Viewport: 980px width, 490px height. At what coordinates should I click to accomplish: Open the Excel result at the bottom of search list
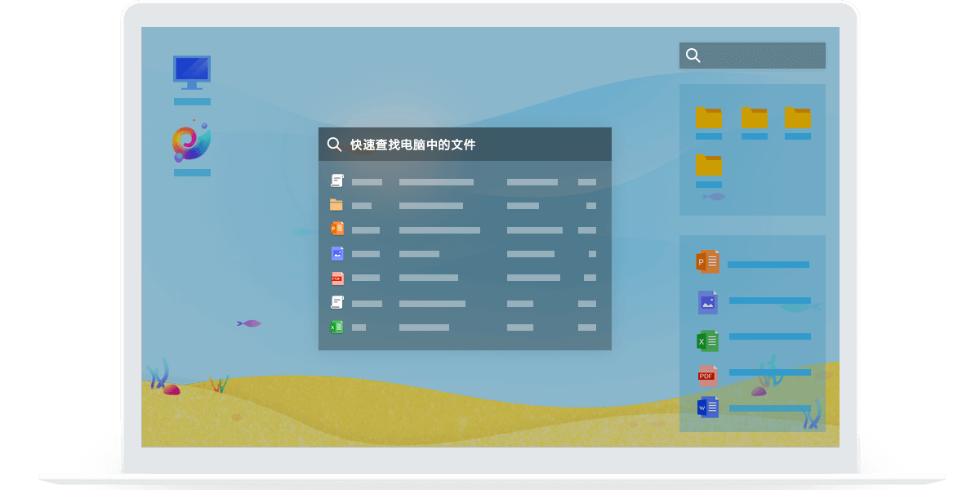337,327
